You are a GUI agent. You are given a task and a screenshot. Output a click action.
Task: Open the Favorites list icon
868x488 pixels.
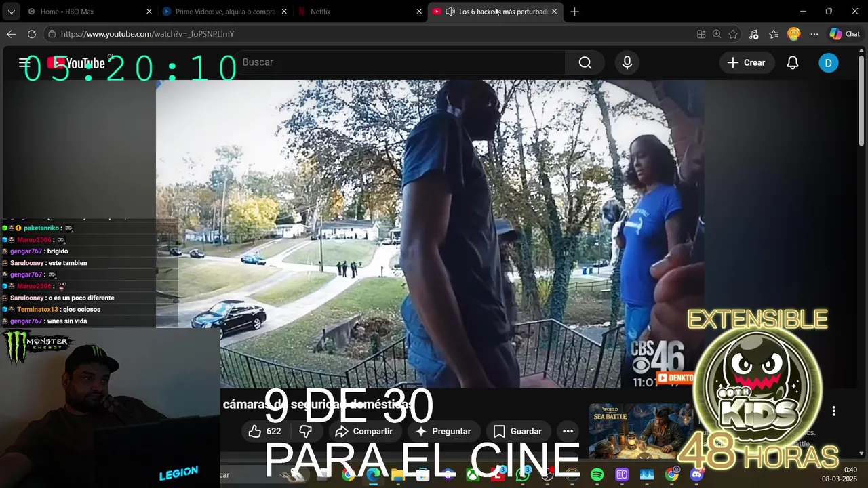point(774,34)
